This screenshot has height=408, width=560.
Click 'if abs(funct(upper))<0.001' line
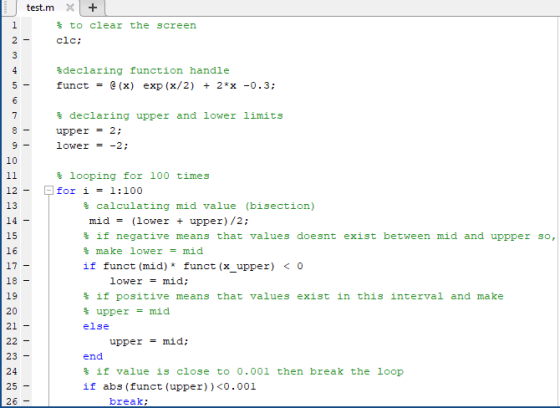[x=169, y=387]
